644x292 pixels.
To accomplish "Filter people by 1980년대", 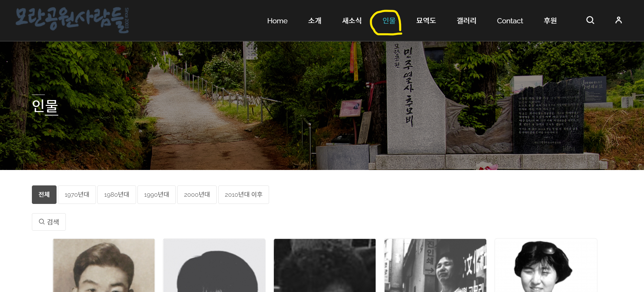I will click(x=117, y=195).
